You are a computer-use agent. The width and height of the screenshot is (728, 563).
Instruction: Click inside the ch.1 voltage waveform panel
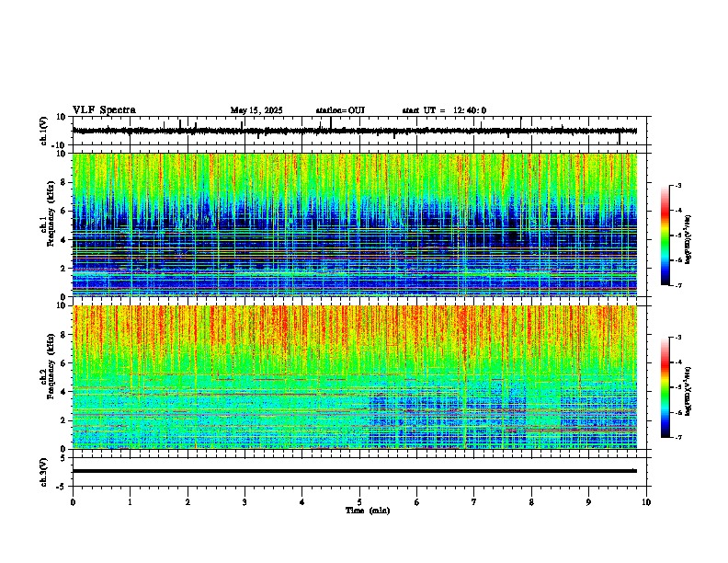pos(359,131)
